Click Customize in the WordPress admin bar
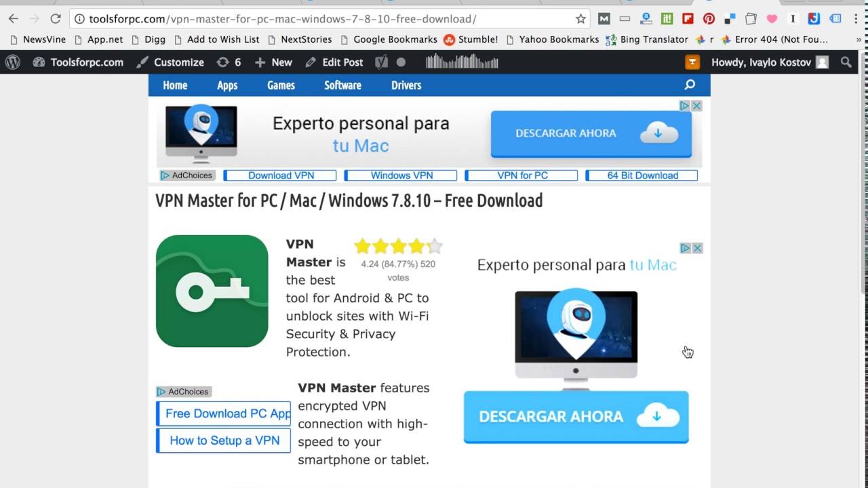 coord(170,62)
